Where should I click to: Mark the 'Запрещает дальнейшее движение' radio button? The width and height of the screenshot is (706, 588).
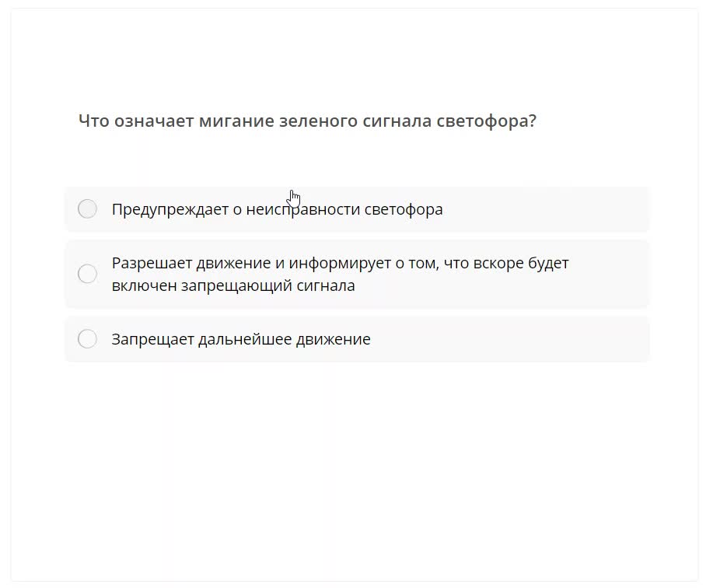[x=88, y=339]
